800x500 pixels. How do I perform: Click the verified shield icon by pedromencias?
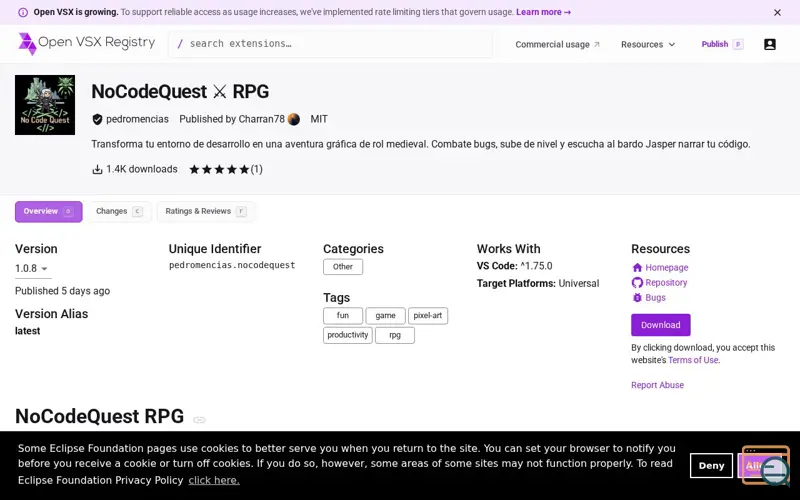pyautogui.click(x=97, y=119)
